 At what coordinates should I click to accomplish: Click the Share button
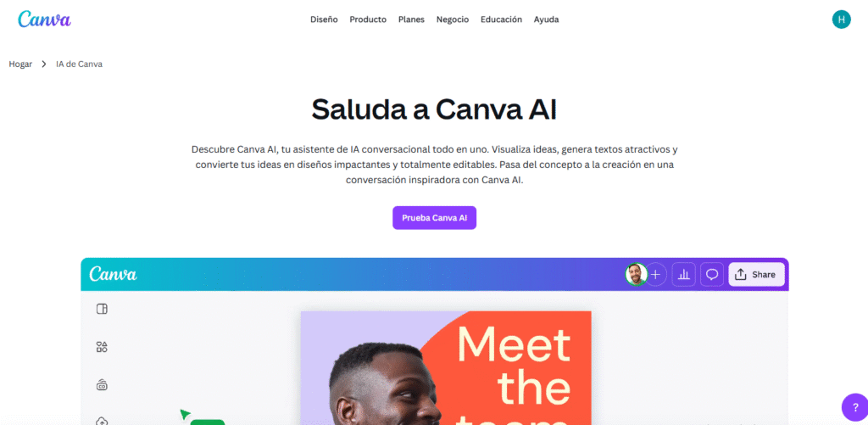click(756, 274)
